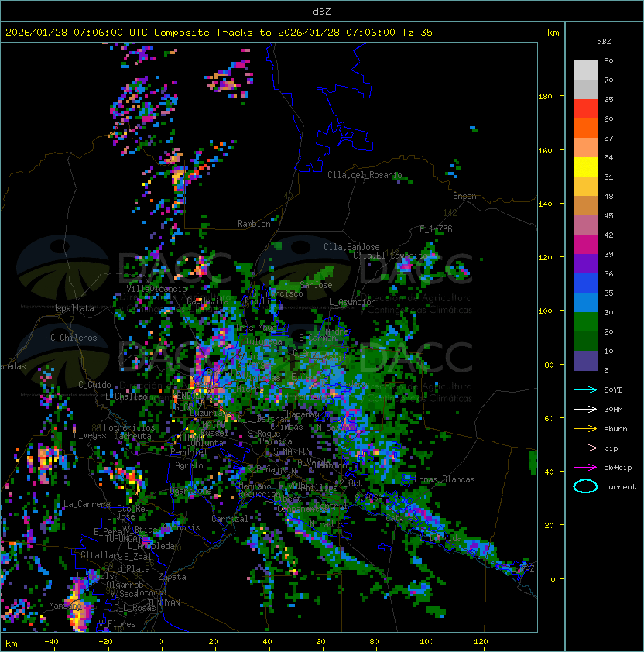Click the yellow eburn arrow in the legend
The height and width of the screenshot is (652, 644).
pyautogui.click(x=585, y=429)
